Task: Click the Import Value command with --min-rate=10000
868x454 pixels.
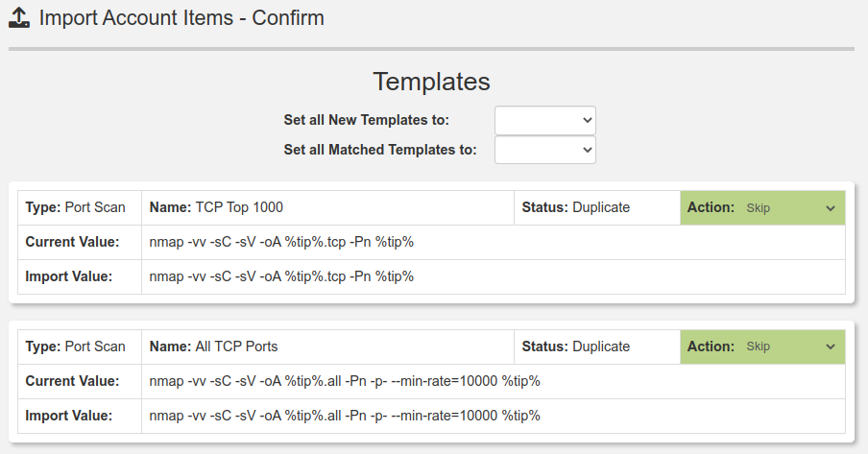Action: pyautogui.click(x=345, y=416)
